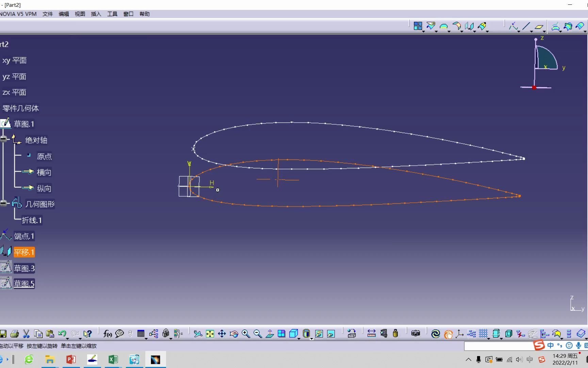Open Excel from the taskbar
This screenshot has width=588, height=368.
tap(113, 359)
